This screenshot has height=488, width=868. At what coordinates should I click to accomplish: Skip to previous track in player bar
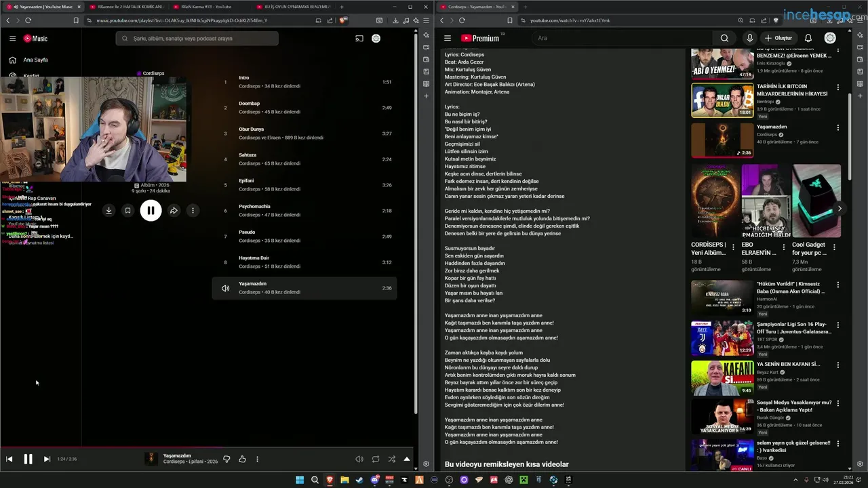pyautogui.click(x=9, y=459)
